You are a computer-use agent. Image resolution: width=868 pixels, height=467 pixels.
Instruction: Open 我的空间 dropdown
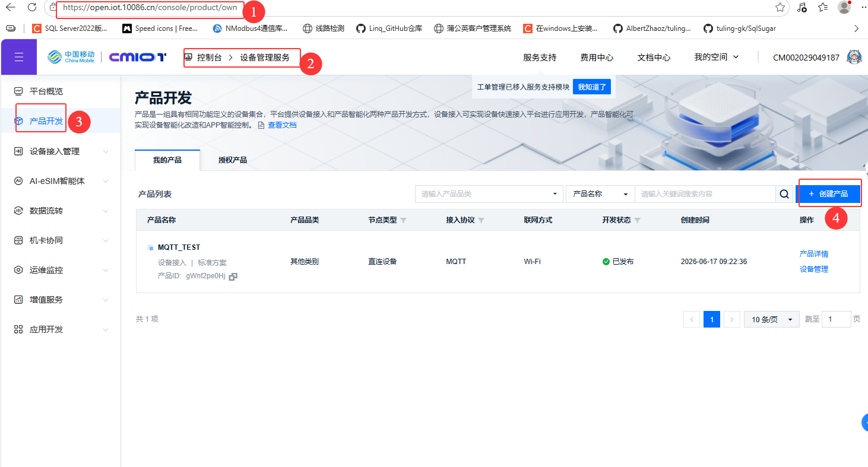717,57
